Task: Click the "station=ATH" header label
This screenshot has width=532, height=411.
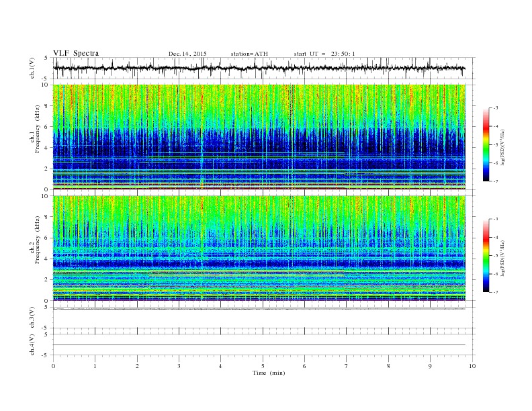Action: (249, 54)
